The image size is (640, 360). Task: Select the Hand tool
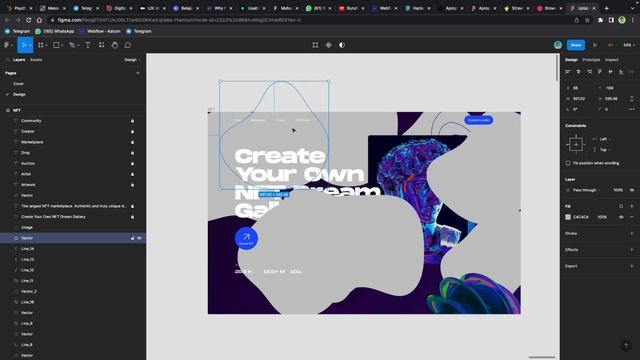(115, 45)
